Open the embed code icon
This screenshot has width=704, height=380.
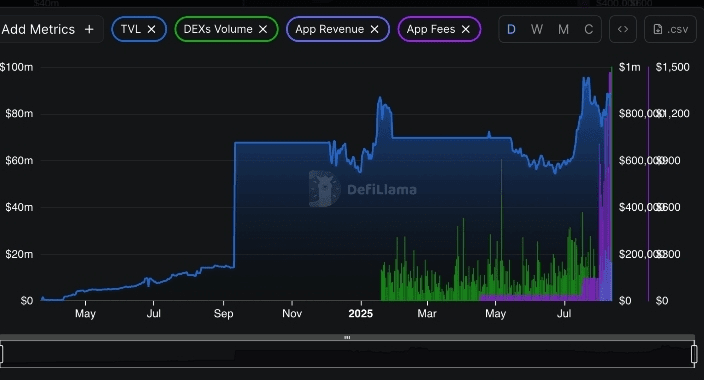coord(623,29)
